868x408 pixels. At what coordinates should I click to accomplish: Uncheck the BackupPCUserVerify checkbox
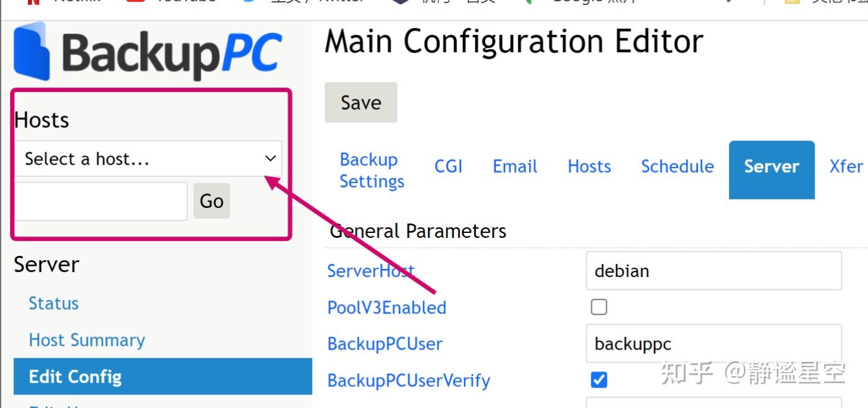(599, 379)
